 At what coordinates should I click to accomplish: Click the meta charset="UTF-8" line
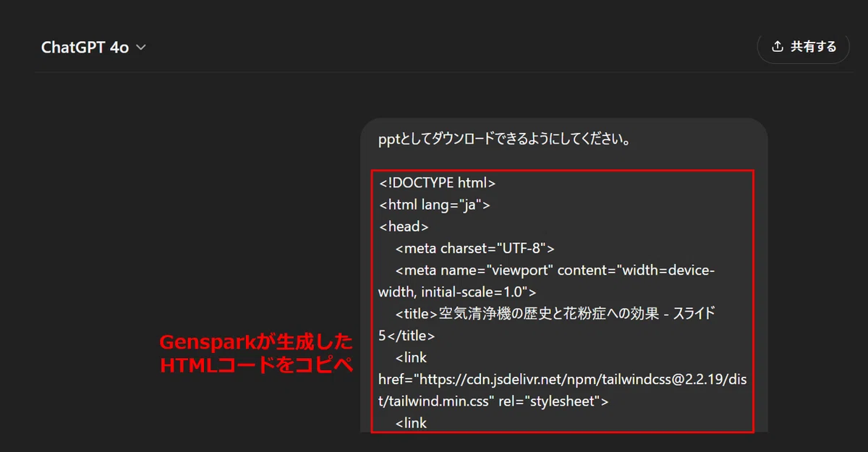pyautogui.click(x=475, y=249)
